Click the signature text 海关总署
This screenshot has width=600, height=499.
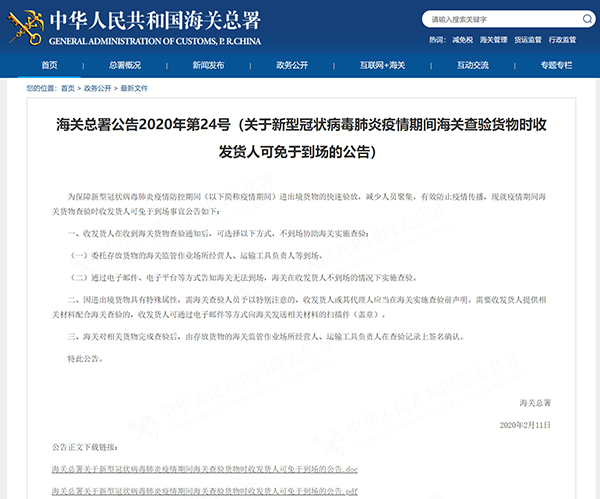point(535,403)
